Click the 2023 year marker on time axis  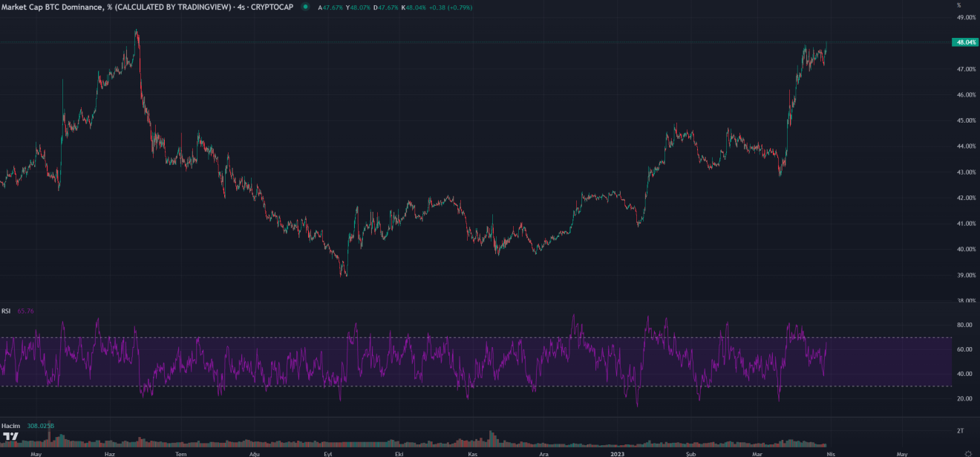click(x=617, y=453)
